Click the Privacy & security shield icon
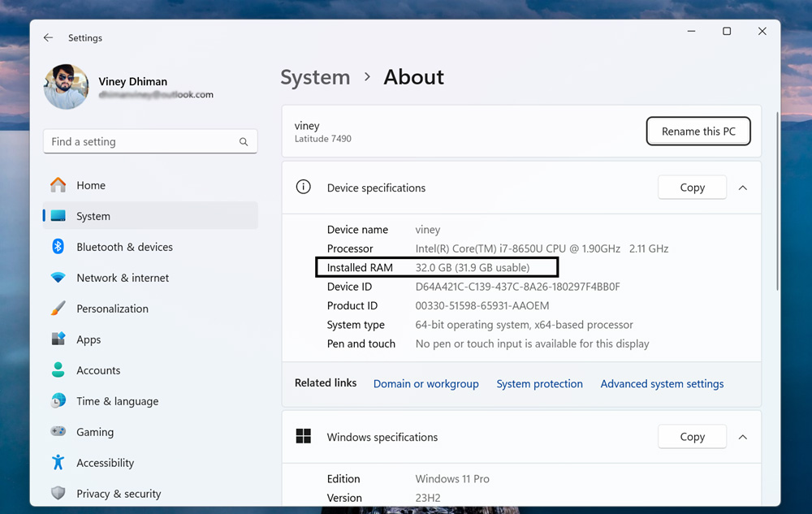 pyautogui.click(x=58, y=494)
